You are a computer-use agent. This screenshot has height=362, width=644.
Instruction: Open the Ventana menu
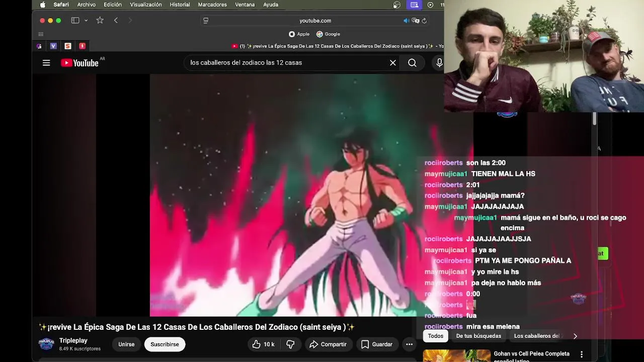tap(245, 5)
